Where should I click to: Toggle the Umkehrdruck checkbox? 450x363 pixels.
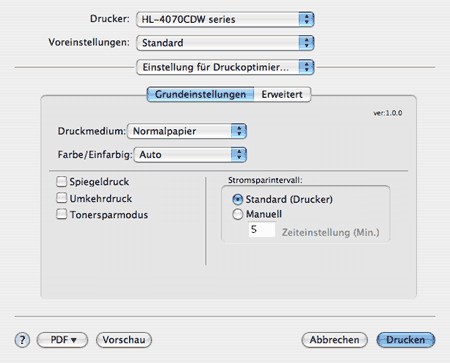click(x=61, y=198)
